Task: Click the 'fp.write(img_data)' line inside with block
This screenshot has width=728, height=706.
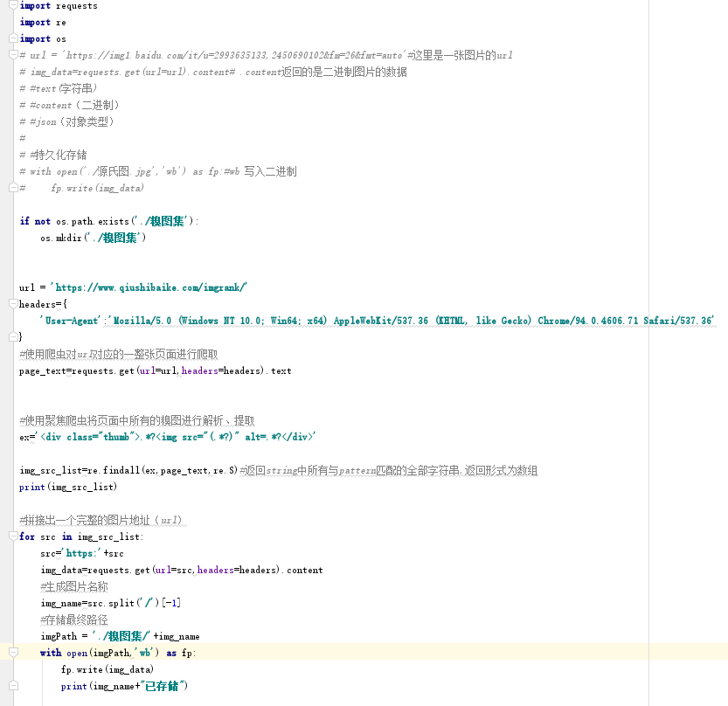Action: pyautogui.click(x=107, y=669)
